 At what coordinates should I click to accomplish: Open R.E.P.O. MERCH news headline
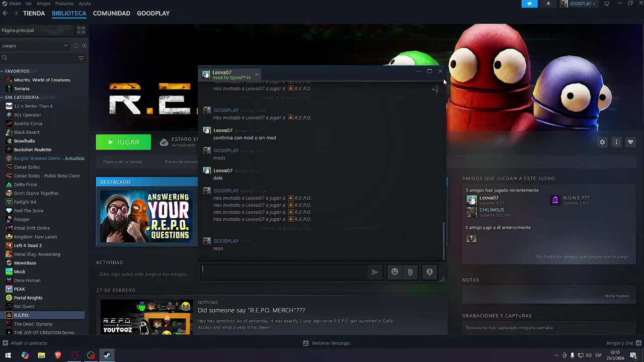point(252,310)
